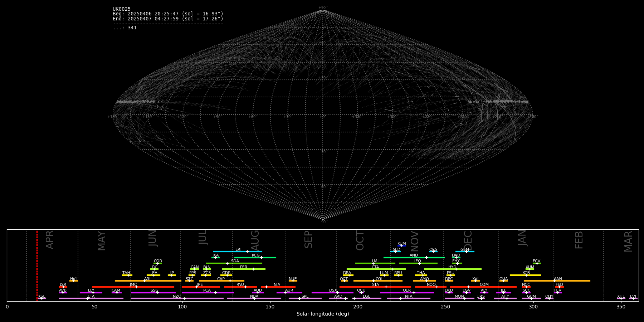Click the FEB month label
The height and width of the screenshot is (322, 644).
point(579,240)
